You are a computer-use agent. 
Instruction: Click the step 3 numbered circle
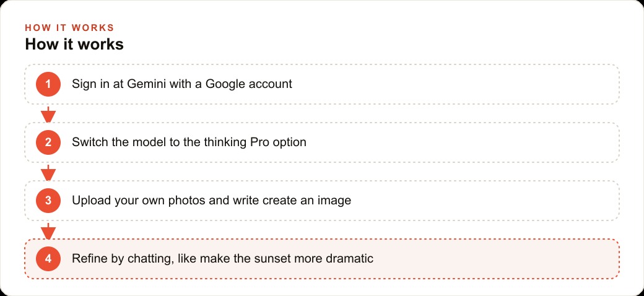48,201
